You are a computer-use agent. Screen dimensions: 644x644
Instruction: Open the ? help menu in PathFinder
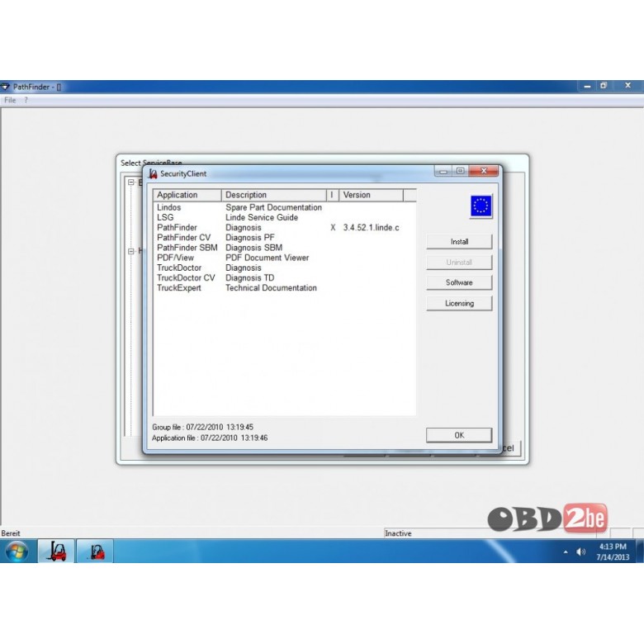[26, 100]
